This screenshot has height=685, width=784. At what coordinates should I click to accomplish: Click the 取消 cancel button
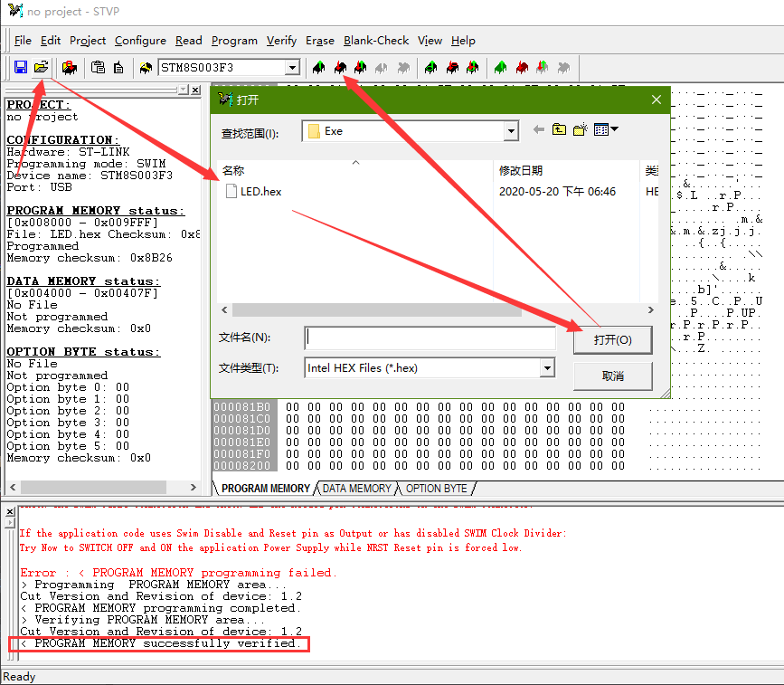612,376
